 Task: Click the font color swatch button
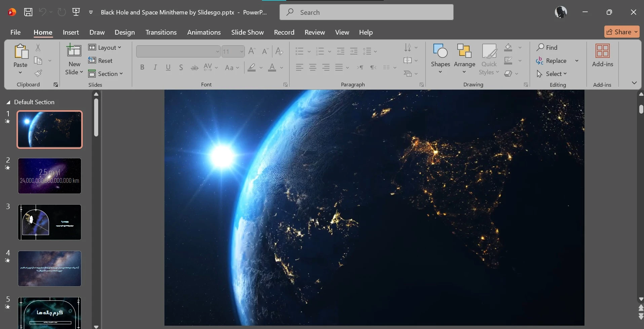(272, 68)
